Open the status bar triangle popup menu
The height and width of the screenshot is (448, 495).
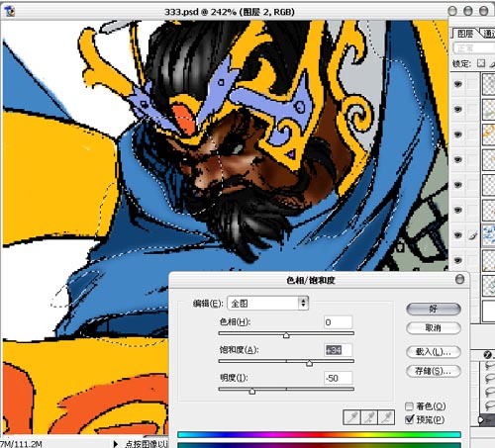click(115, 444)
